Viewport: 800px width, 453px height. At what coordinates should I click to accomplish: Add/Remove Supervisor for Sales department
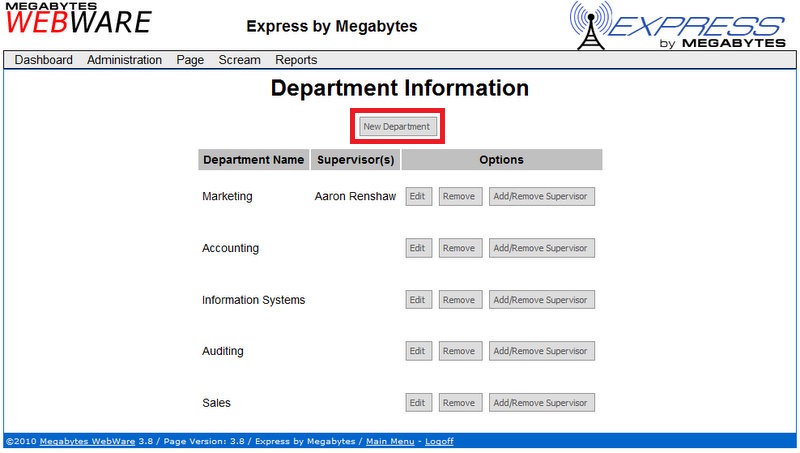click(541, 403)
